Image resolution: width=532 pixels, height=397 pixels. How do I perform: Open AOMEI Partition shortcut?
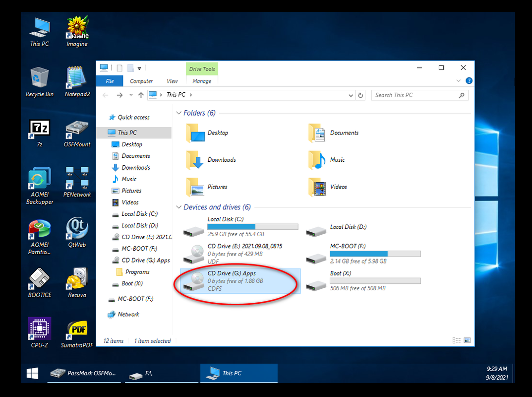click(x=39, y=237)
